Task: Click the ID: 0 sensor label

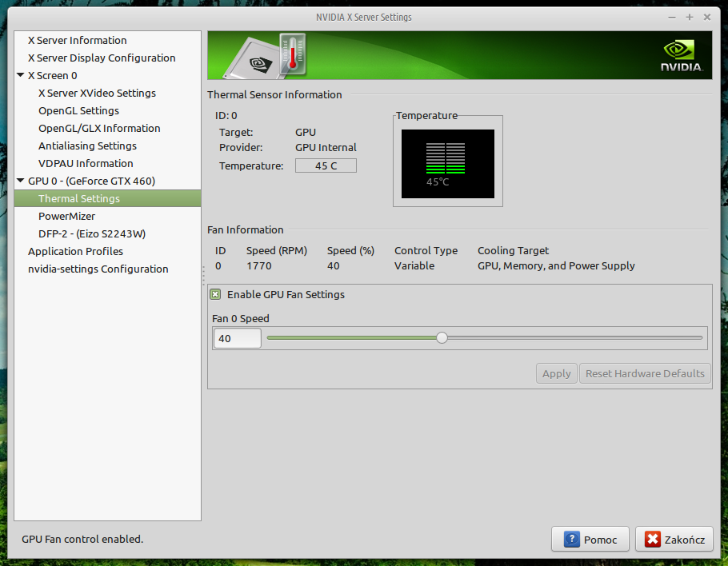Action: [x=226, y=116]
